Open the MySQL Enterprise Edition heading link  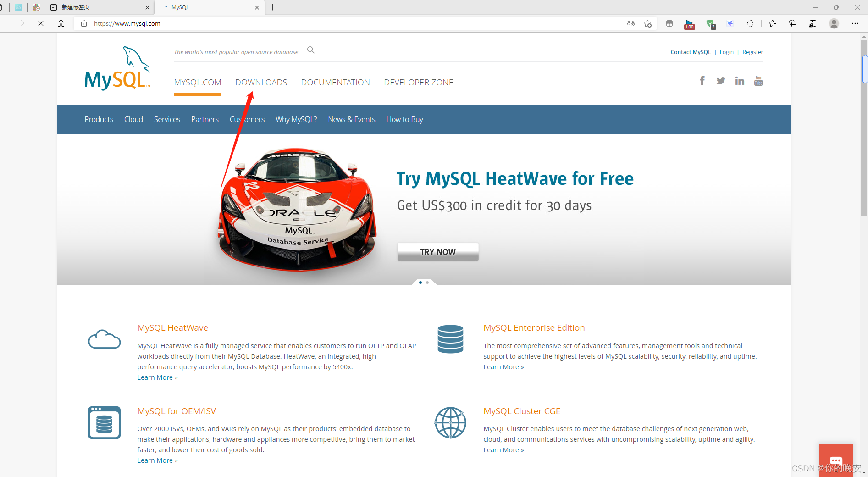point(534,328)
